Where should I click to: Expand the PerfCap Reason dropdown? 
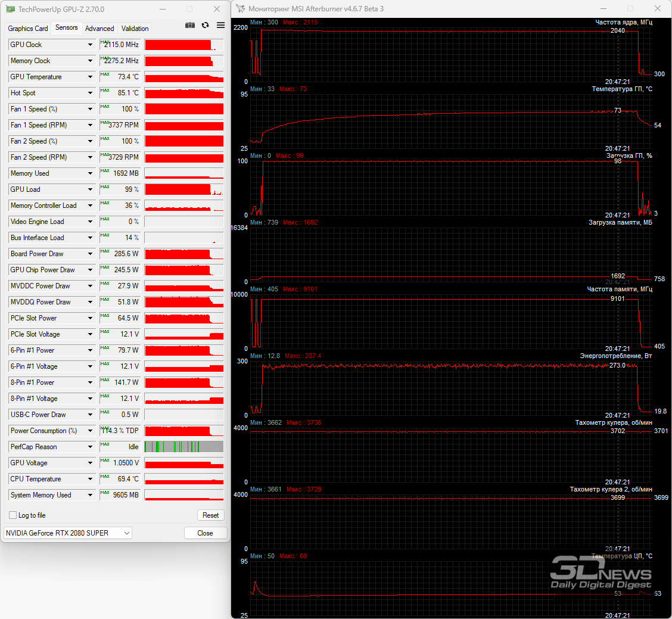pos(90,447)
